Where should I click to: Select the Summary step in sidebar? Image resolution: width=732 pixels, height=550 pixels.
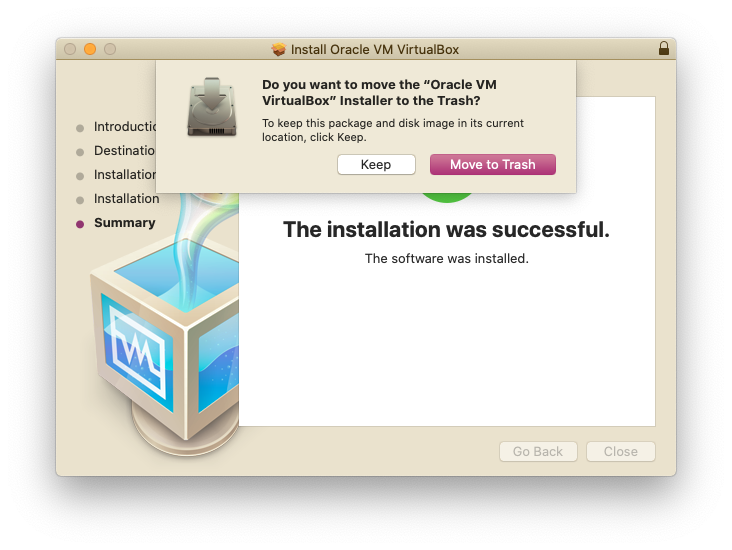tap(125, 223)
